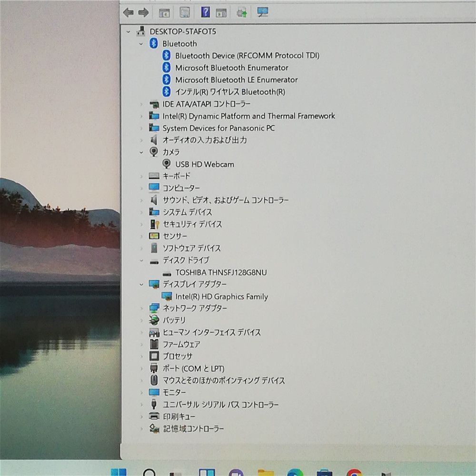Click the DESKTOP-5TAFOT5 computer icon
This screenshot has height=476, width=476.
[x=140, y=31]
